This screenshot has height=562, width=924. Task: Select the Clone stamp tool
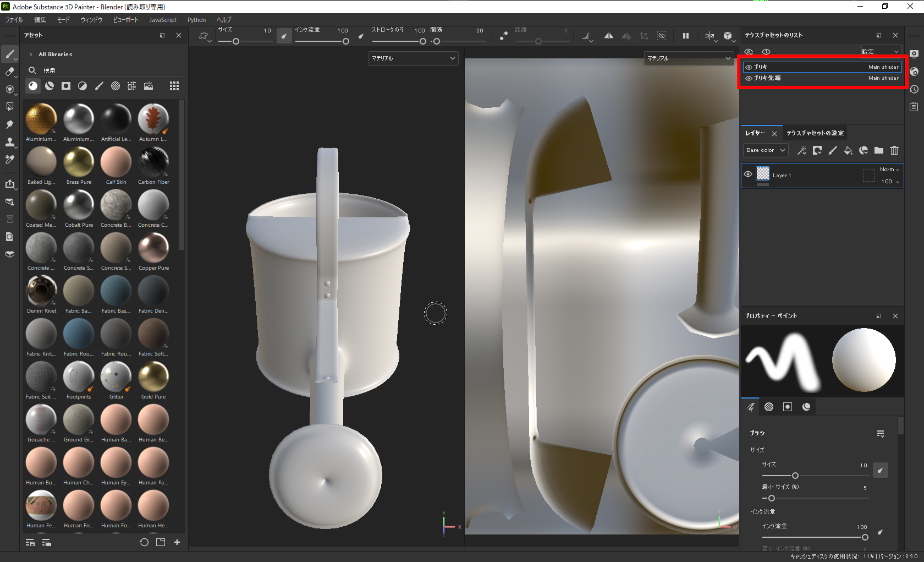point(9,142)
